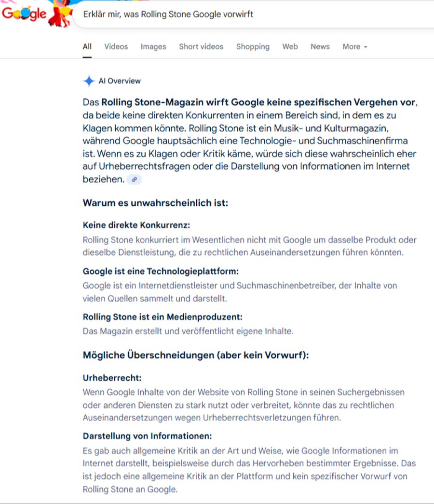
Task: Click the "Darstellung von Informationen" heading
Action: (146, 436)
